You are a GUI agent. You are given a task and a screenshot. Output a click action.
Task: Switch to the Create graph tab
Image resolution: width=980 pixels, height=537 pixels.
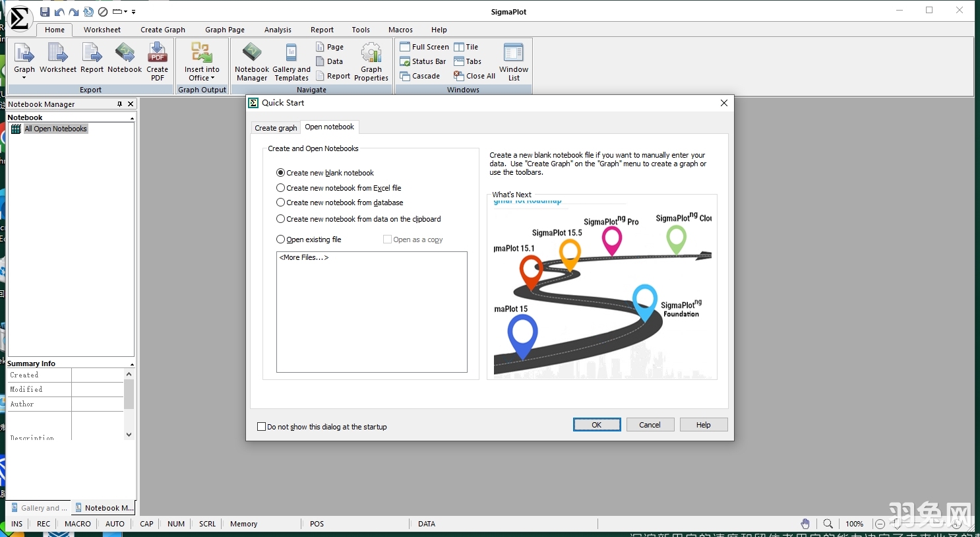(x=276, y=128)
